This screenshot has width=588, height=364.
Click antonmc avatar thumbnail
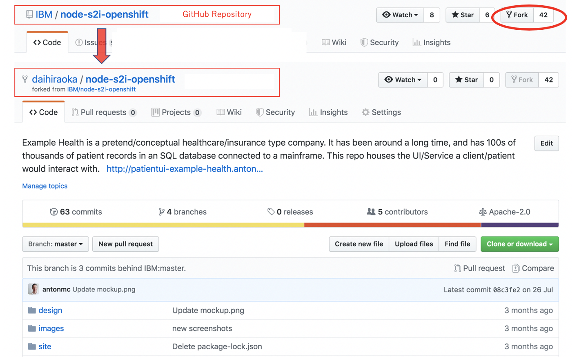point(33,289)
